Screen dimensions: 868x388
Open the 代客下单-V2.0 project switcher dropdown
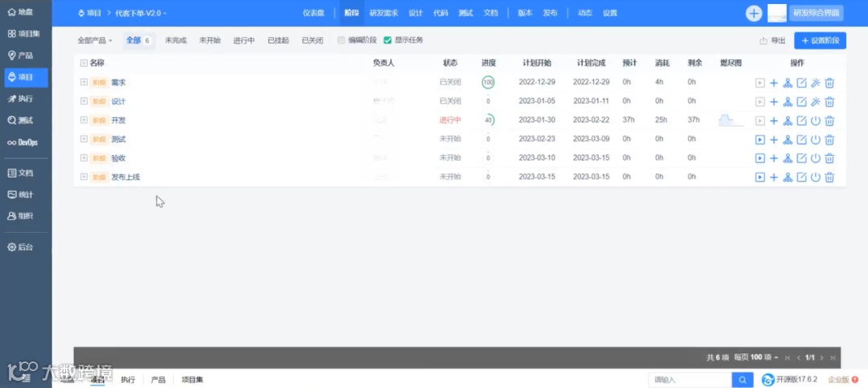pyautogui.click(x=141, y=13)
